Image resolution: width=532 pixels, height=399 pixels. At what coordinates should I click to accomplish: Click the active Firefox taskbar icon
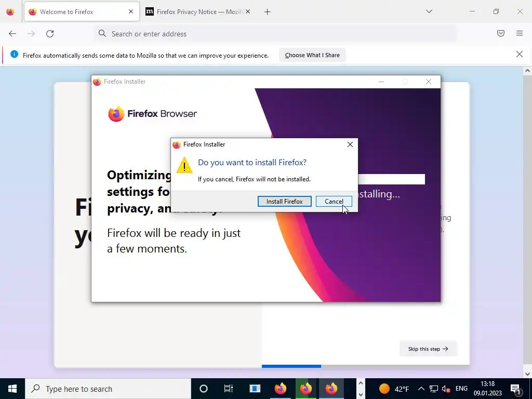(331, 389)
